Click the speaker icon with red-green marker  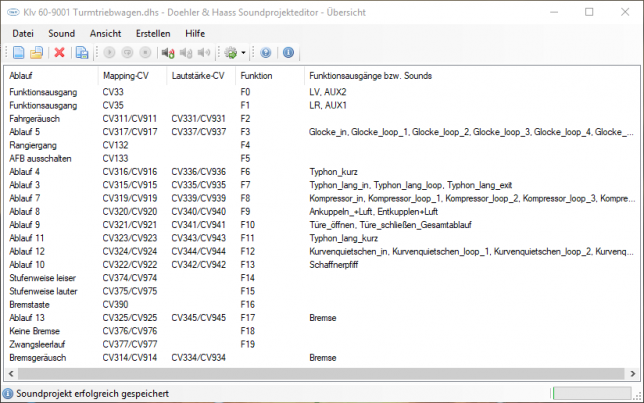168,53
